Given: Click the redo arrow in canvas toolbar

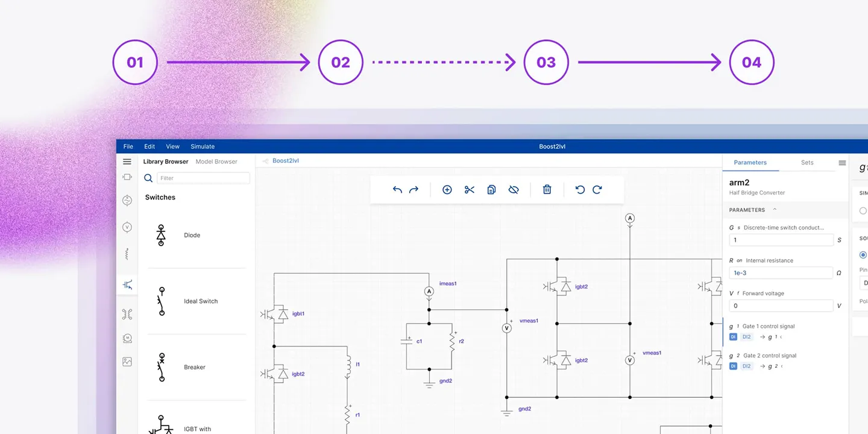Looking at the screenshot, I should click(x=414, y=189).
